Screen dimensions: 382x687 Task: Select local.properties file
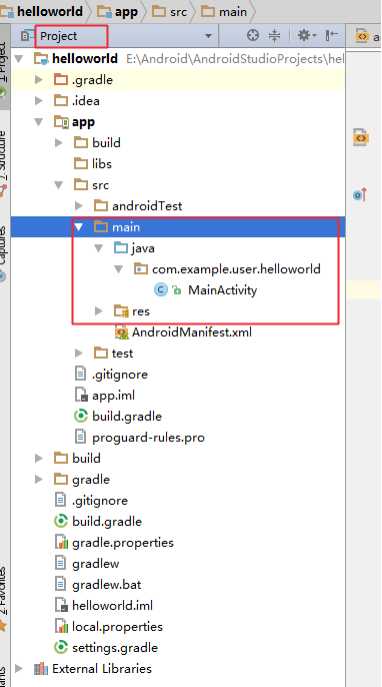(x=117, y=627)
